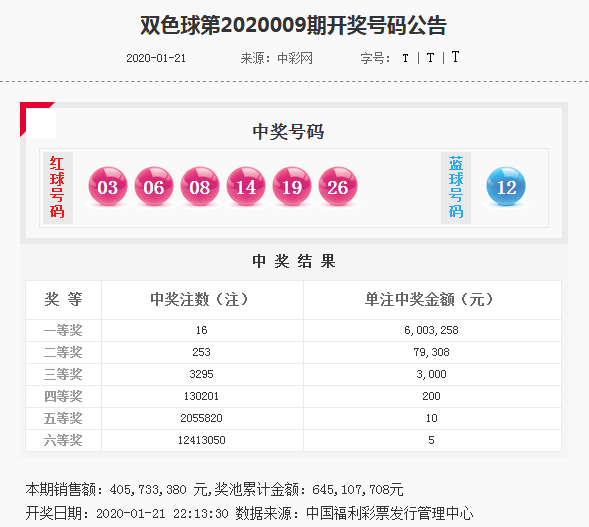Click the prize pool amount 645,107,708元
Image resolution: width=589 pixels, height=527 pixels.
(358, 490)
